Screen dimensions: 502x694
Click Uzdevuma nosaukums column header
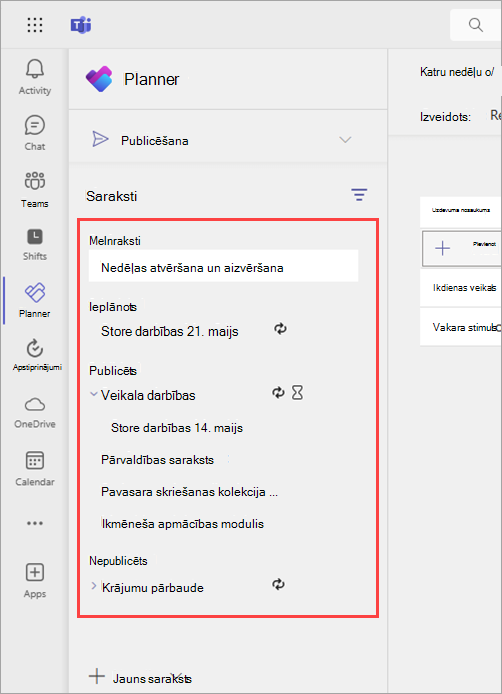click(461, 210)
